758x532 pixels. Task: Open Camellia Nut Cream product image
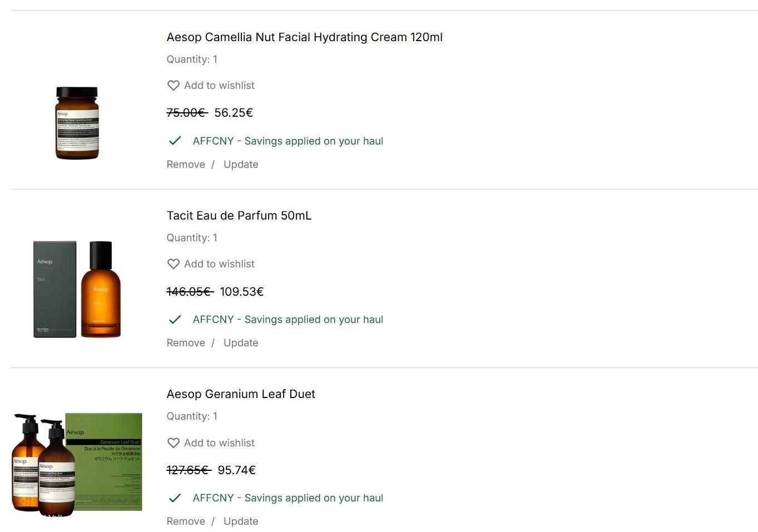coord(77,123)
